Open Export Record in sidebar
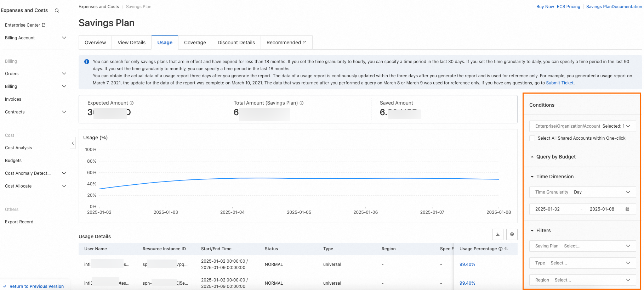The width and height of the screenshot is (644, 290). [x=19, y=222]
